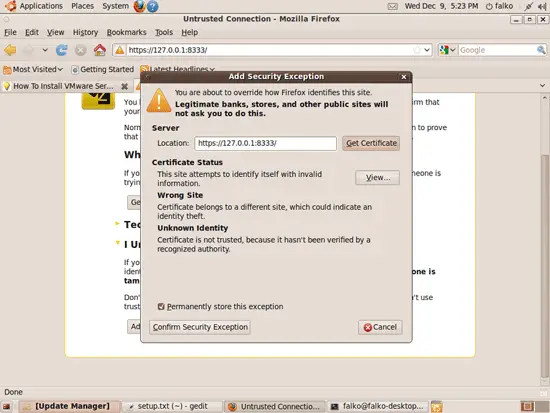
Task: Click the Google search box
Action: pyautogui.click(x=497, y=50)
